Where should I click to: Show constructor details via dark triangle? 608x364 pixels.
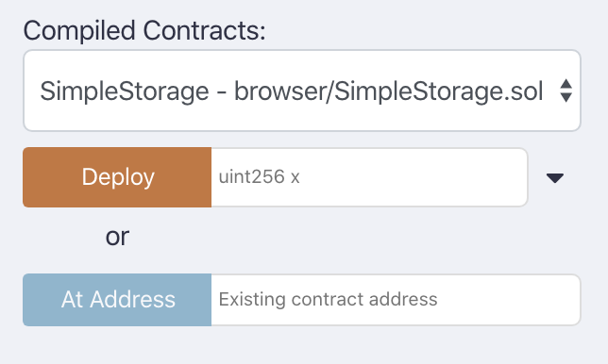pos(555,177)
